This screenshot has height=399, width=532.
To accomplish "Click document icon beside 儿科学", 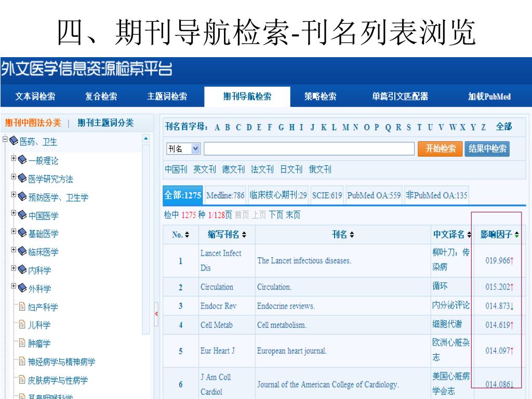I will [x=22, y=324].
